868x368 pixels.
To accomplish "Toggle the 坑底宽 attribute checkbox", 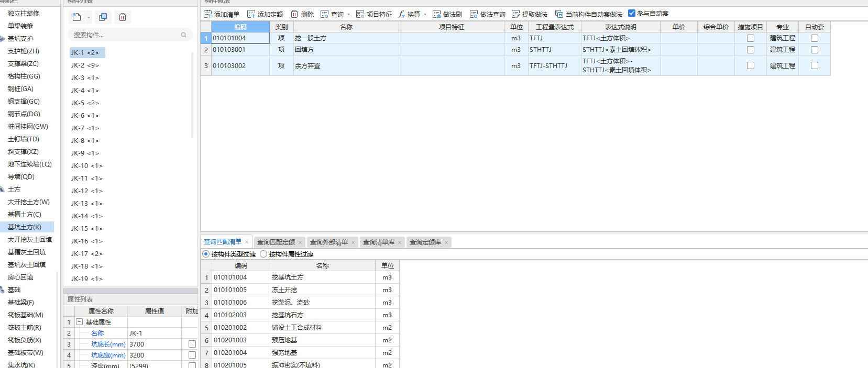I will (192, 355).
